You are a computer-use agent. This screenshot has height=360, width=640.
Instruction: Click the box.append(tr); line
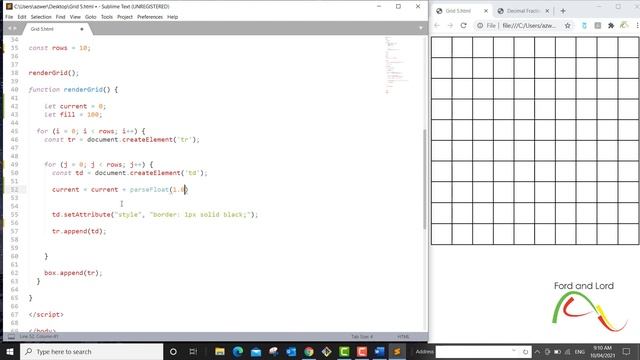click(x=73, y=273)
